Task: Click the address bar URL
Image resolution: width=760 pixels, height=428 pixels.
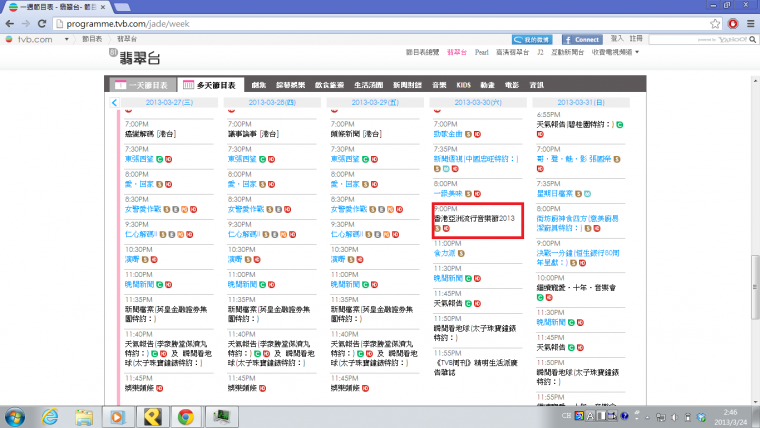Action: 128,24
